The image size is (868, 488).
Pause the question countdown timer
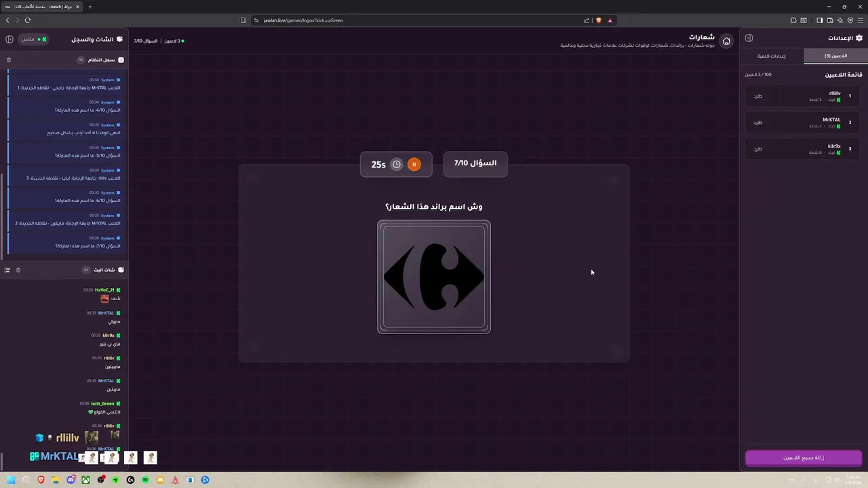(414, 164)
